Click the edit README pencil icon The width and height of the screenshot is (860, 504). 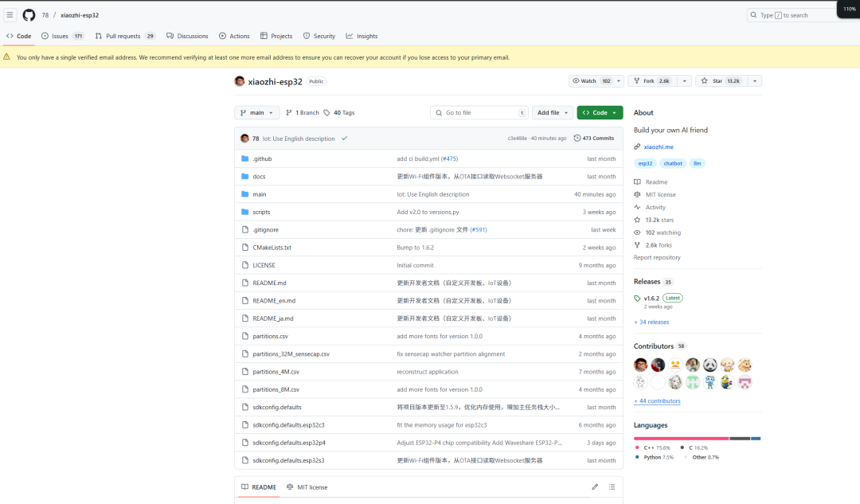pos(595,487)
